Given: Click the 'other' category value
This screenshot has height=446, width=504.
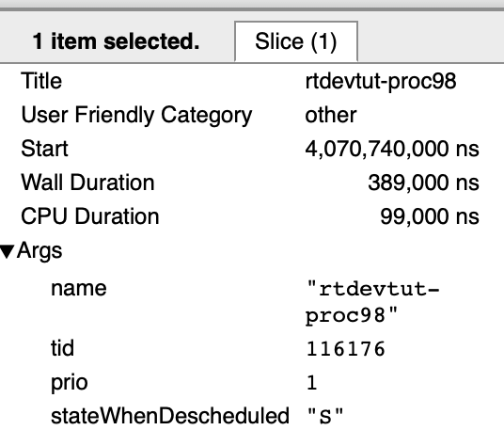Looking at the screenshot, I should [x=331, y=115].
